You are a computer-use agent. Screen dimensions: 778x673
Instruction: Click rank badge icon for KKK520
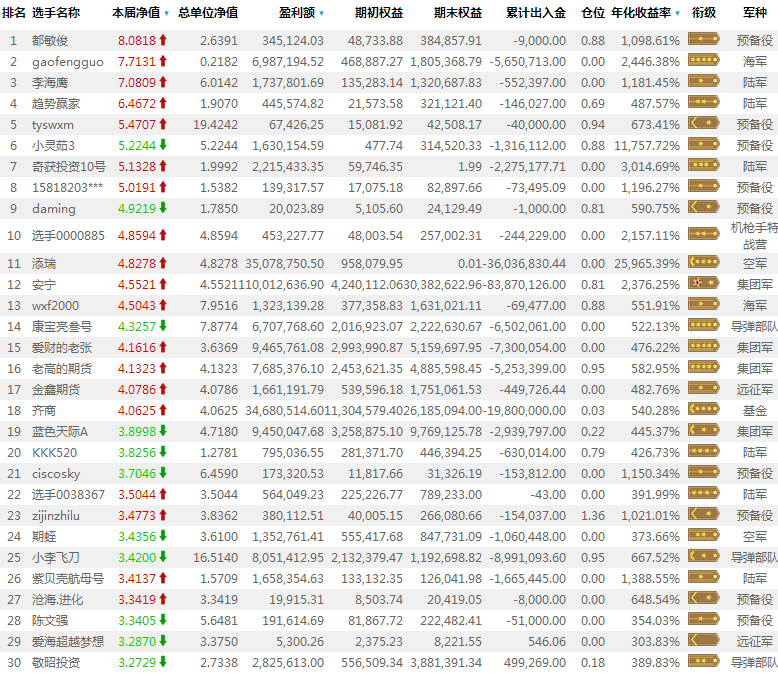coord(704,451)
